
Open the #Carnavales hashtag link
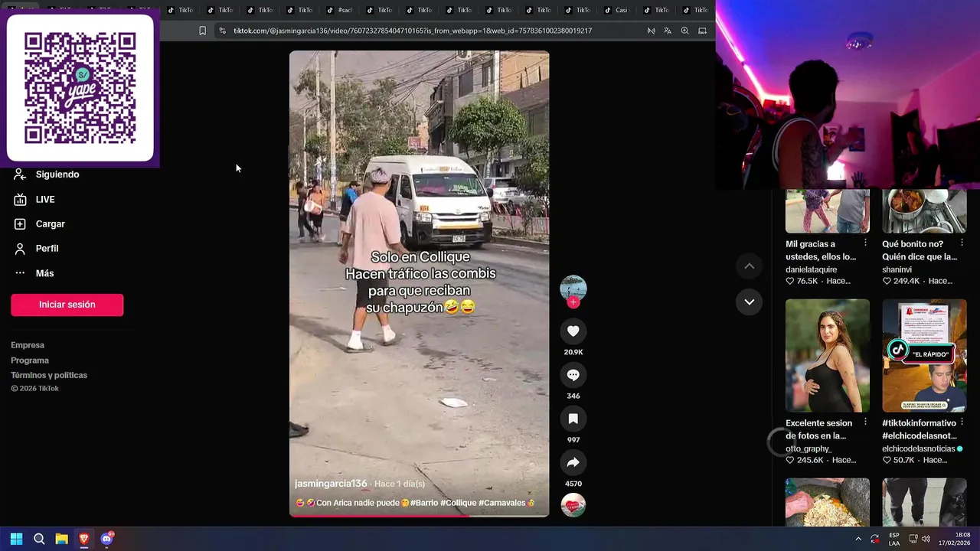(501, 503)
